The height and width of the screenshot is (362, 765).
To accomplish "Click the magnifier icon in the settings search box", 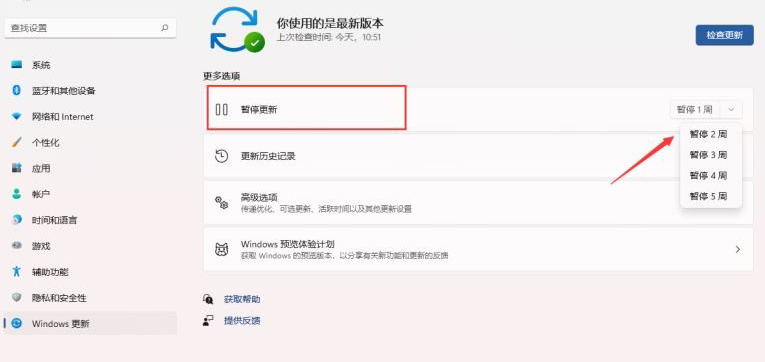I will pyautogui.click(x=165, y=28).
